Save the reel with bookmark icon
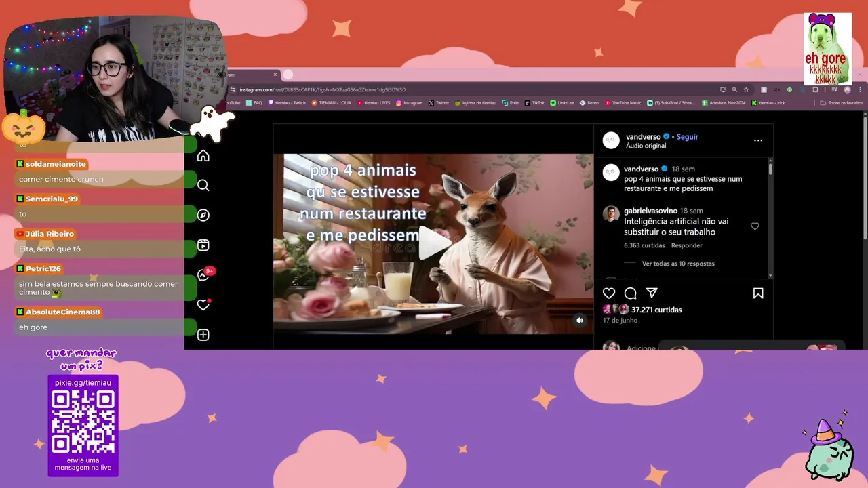Image resolution: width=868 pixels, height=488 pixels. (758, 293)
